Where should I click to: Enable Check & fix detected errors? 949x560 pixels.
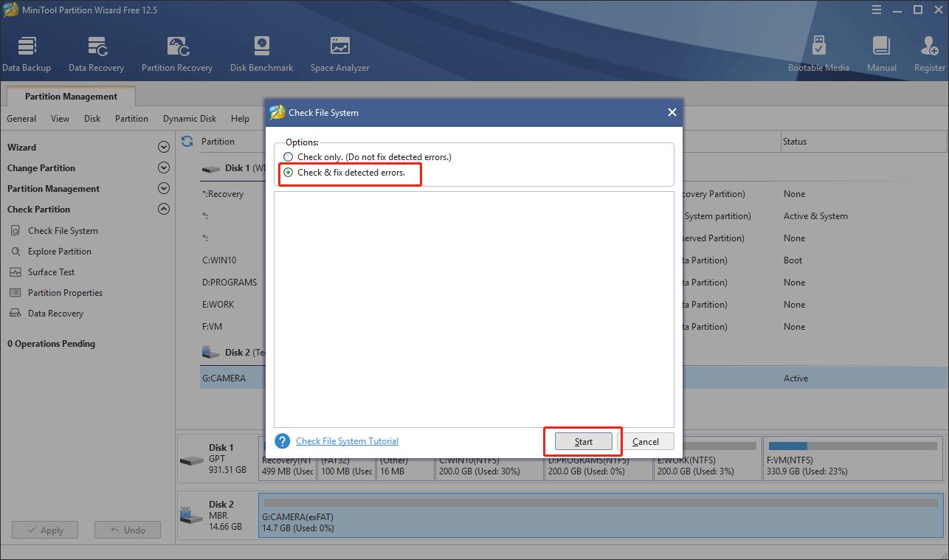coord(289,172)
